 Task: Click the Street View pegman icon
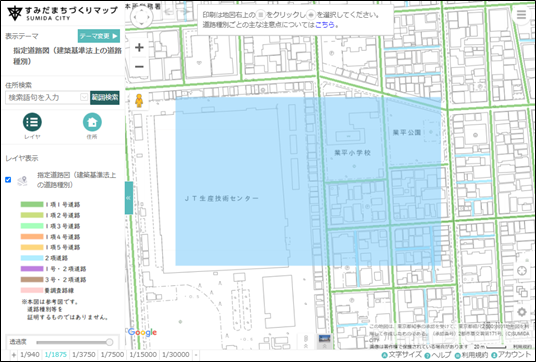[x=139, y=100]
